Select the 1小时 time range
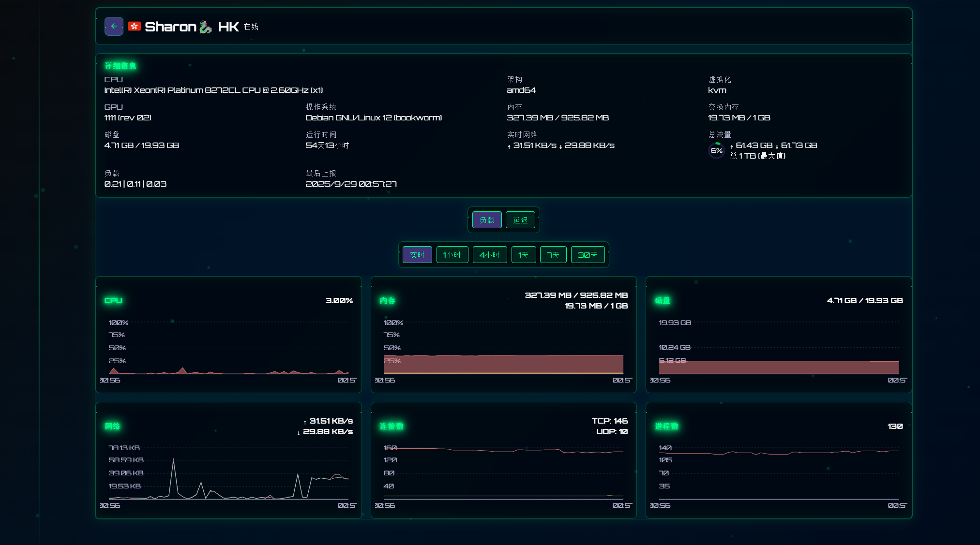The image size is (980, 545). click(x=452, y=255)
